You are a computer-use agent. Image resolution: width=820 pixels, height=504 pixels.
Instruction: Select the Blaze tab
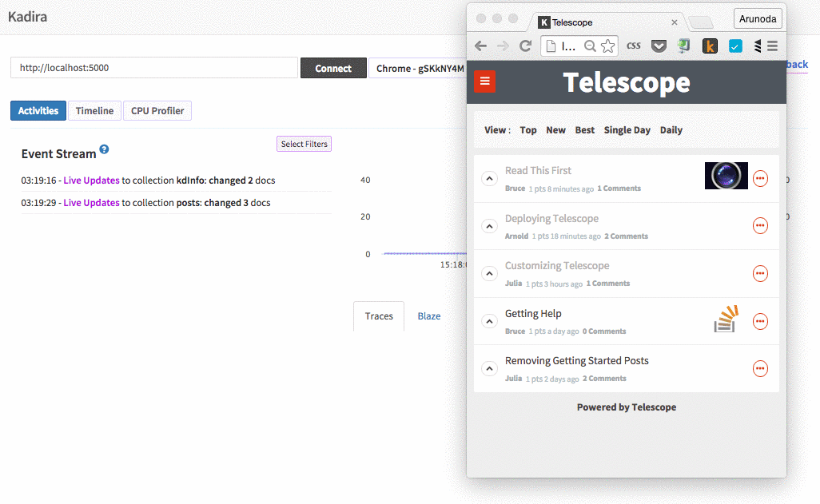429,315
